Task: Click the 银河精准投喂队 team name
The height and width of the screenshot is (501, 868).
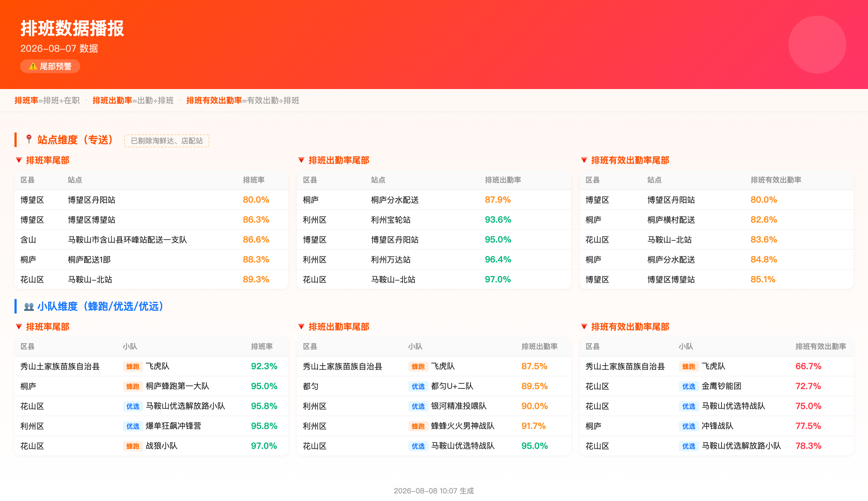Action: click(x=459, y=406)
